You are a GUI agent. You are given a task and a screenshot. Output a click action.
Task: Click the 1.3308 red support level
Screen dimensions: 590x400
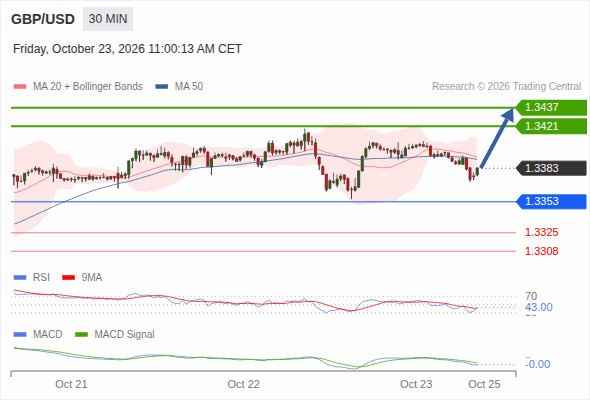coord(541,251)
